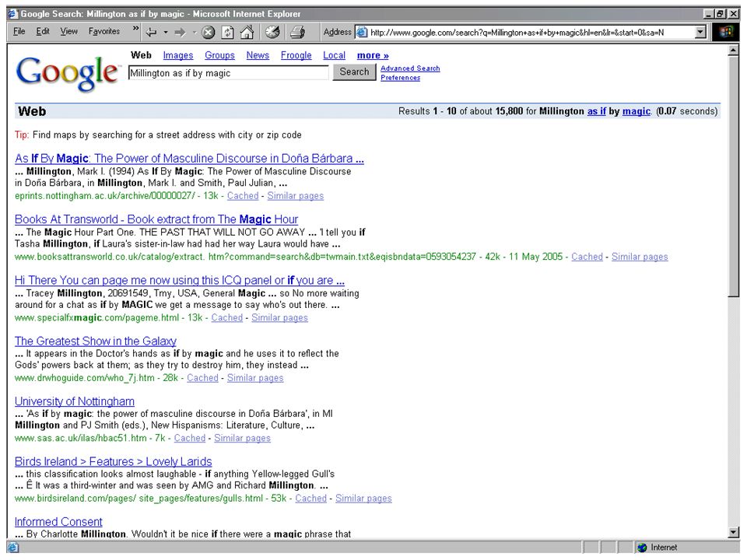Viewport: 747px width, 560px height.
Task: Open 'Hi There You can page me now' result
Action: coord(180,280)
